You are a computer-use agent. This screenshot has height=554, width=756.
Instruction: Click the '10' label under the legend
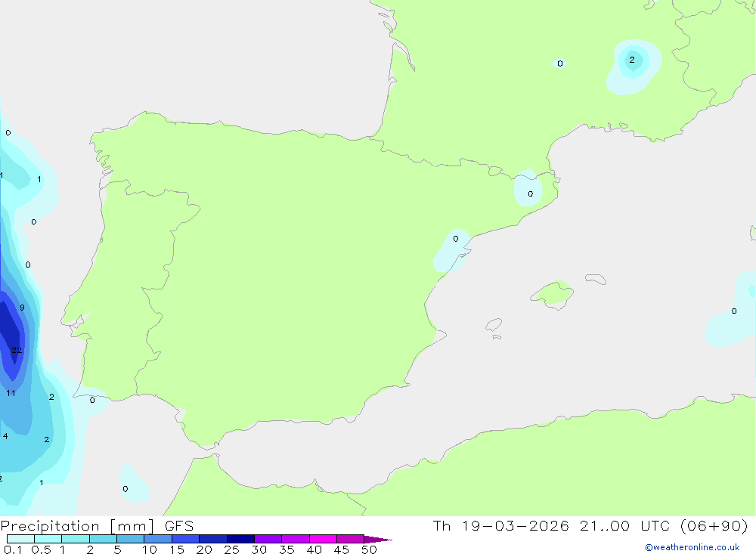[x=150, y=549]
